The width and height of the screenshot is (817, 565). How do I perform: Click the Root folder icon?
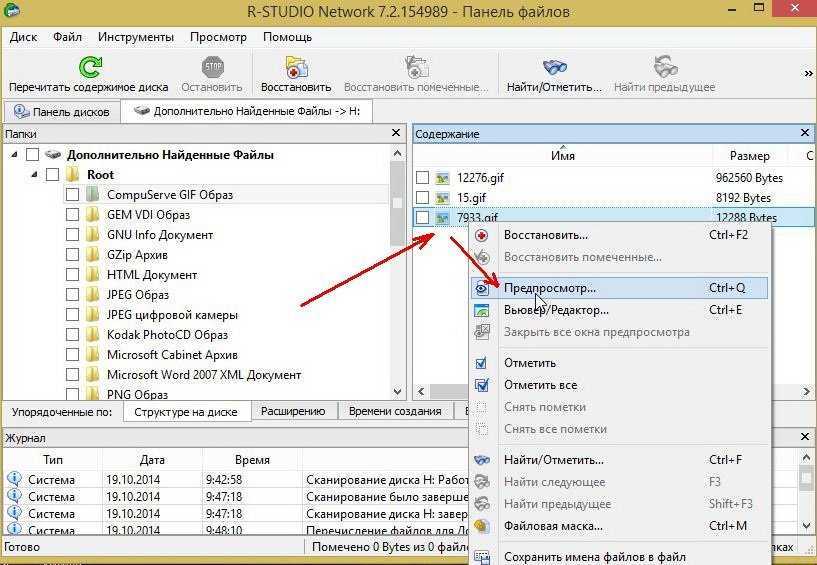tap(72, 175)
